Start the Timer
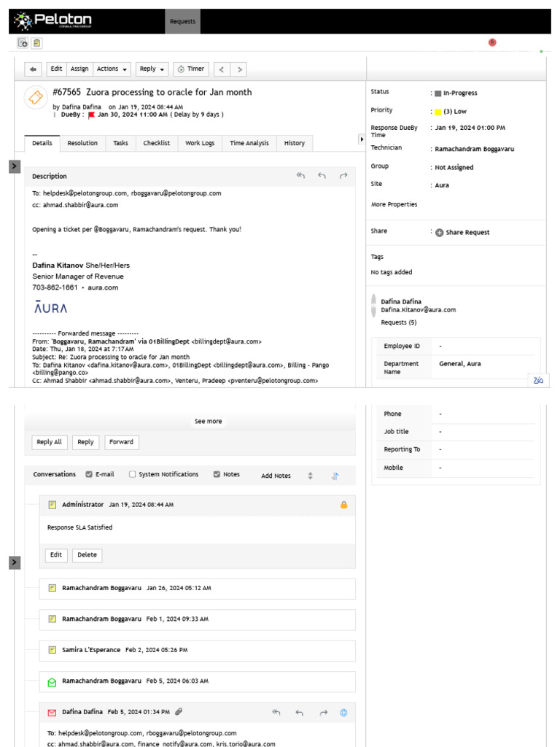 pyautogui.click(x=191, y=69)
